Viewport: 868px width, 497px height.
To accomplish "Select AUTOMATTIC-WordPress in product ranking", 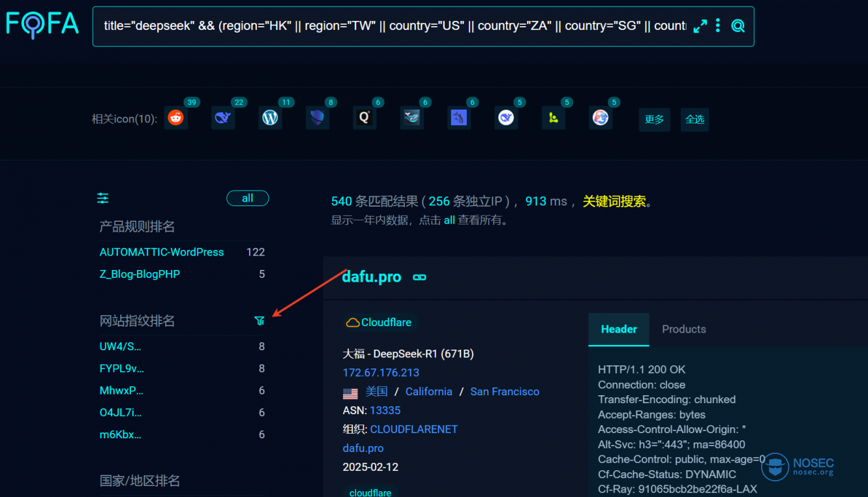I will [x=162, y=252].
